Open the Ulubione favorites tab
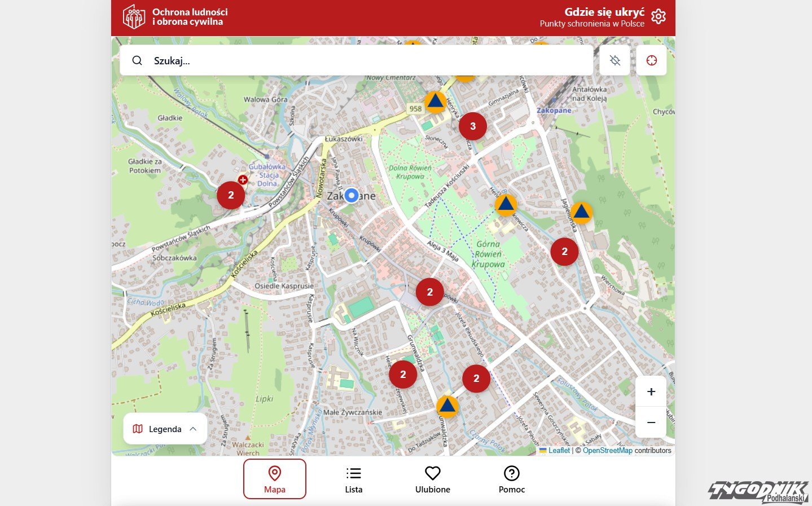Viewport: 812px width, 506px height. pos(433,479)
